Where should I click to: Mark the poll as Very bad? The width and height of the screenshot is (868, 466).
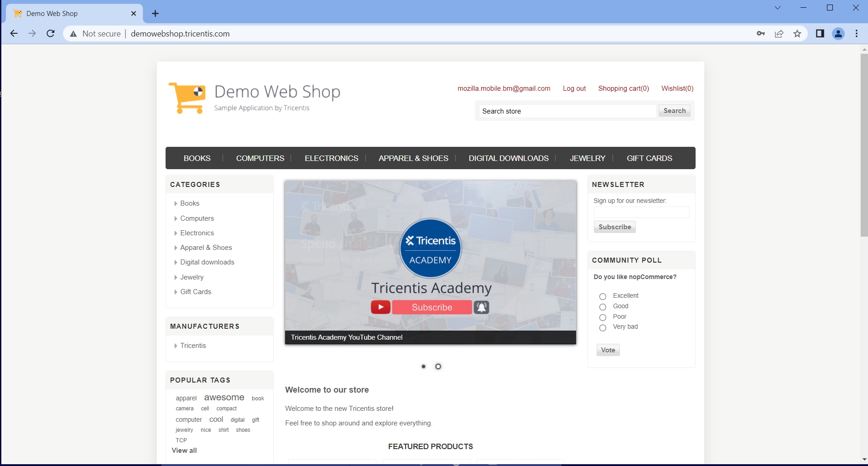pos(602,328)
